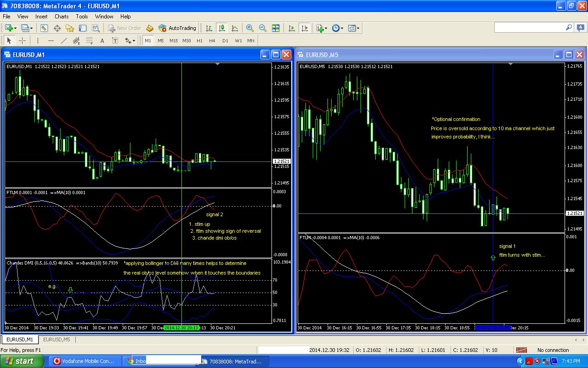Open MetaEditor yellow book icon
This screenshot has height=368, width=588.
coord(149,28)
